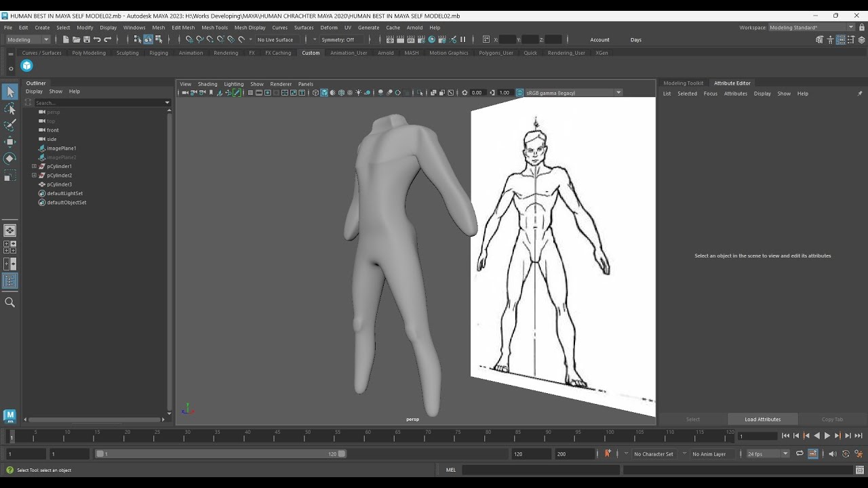Toggle loop playback mode
The image size is (868, 488).
pyautogui.click(x=800, y=454)
